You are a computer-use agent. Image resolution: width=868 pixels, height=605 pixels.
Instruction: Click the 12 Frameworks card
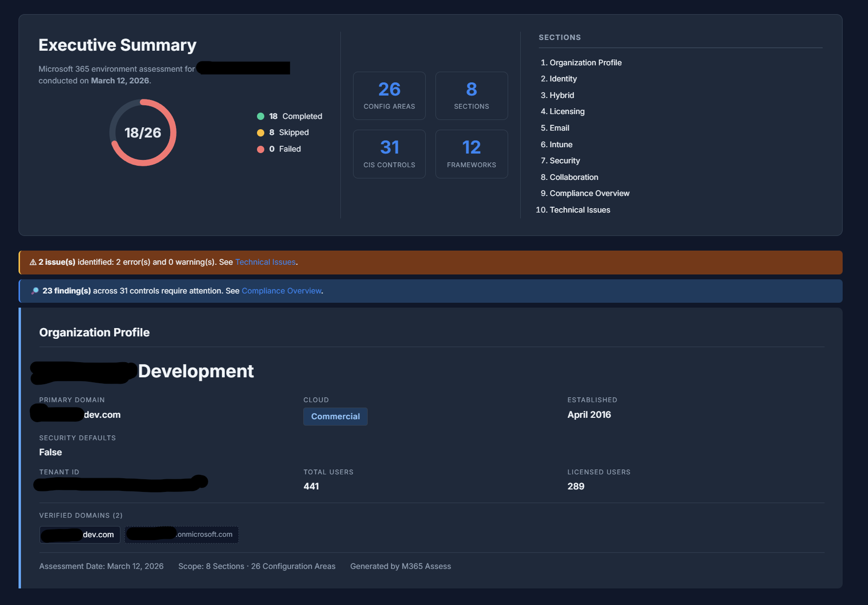coord(471,154)
